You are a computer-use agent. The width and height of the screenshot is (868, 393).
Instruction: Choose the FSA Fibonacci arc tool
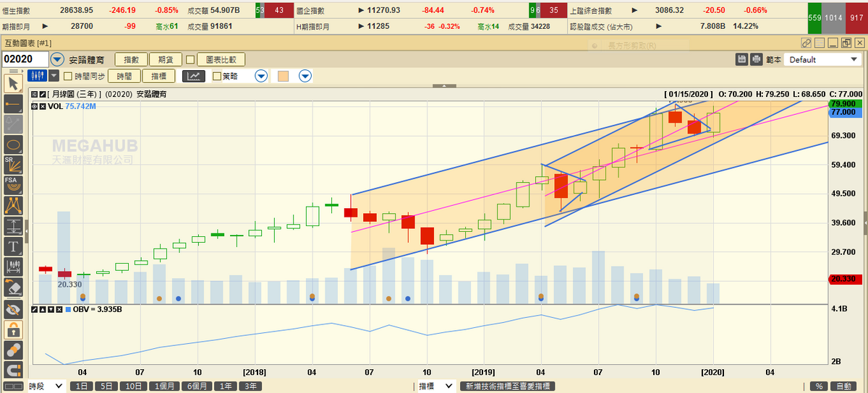tap(12, 185)
